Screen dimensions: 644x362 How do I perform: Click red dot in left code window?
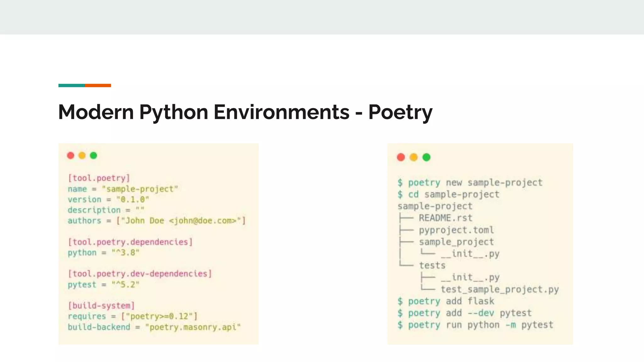pyautogui.click(x=70, y=156)
